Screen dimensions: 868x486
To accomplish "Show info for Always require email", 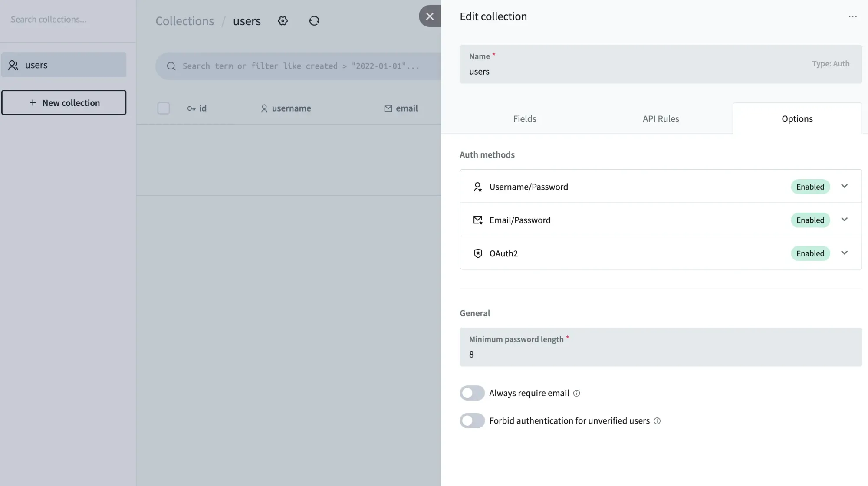I will tap(576, 393).
